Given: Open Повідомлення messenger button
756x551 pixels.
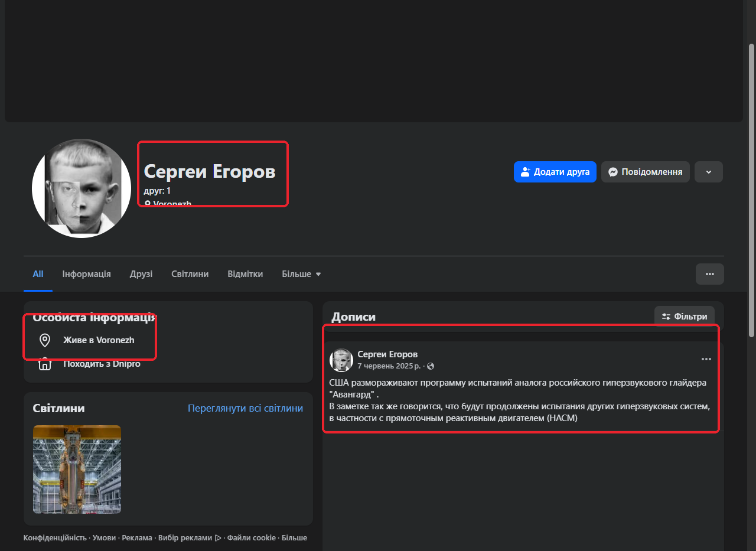Looking at the screenshot, I should pyautogui.click(x=645, y=172).
